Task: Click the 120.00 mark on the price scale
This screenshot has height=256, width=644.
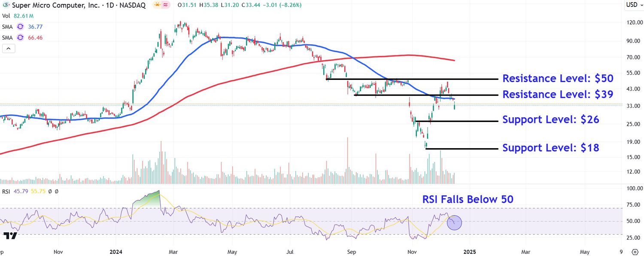Action: click(634, 22)
